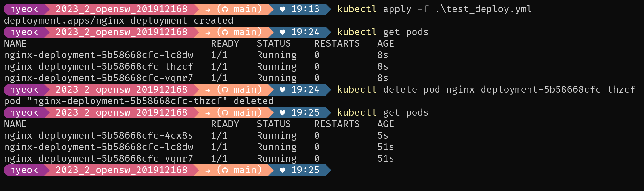The width and height of the screenshot is (644, 191).
Task: Click the heart icon in the kubectl delete prompt
Action: 282,90
